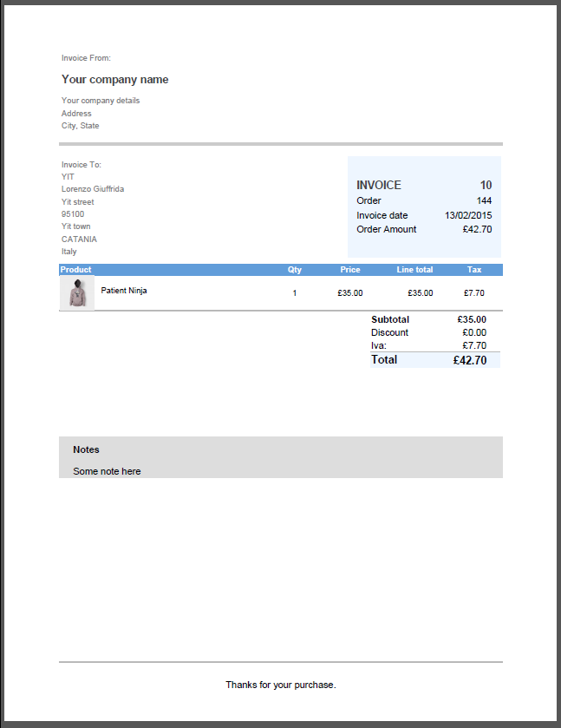Click the 'Yit street' address line
The width and height of the screenshot is (561, 728).
point(77,202)
